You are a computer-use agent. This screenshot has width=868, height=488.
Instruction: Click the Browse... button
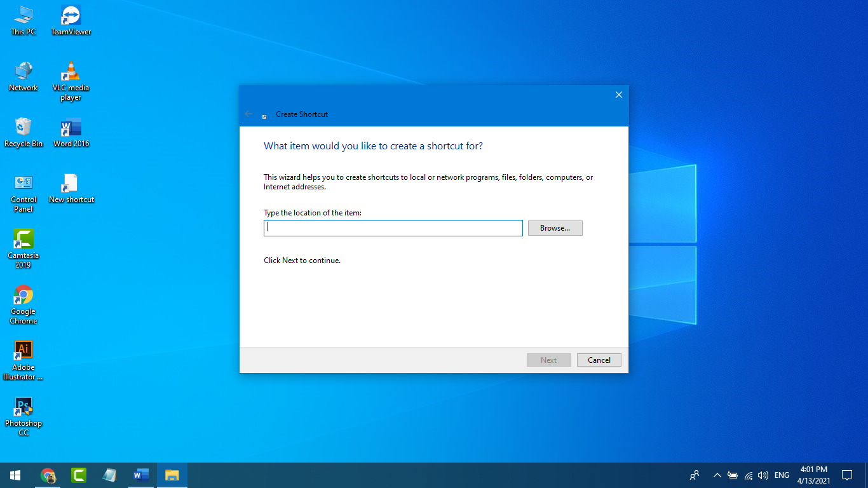click(555, 228)
